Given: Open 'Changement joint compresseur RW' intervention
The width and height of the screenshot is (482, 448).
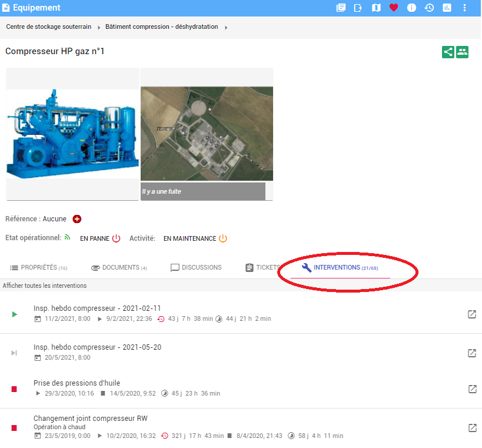Looking at the screenshot, I should point(91,419).
